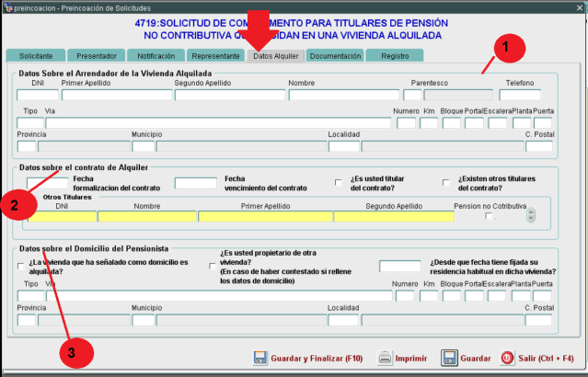The width and height of the screenshot is (588, 377).
Task: Click the Arrendador Tipo via field
Action: click(x=30, y=123)
